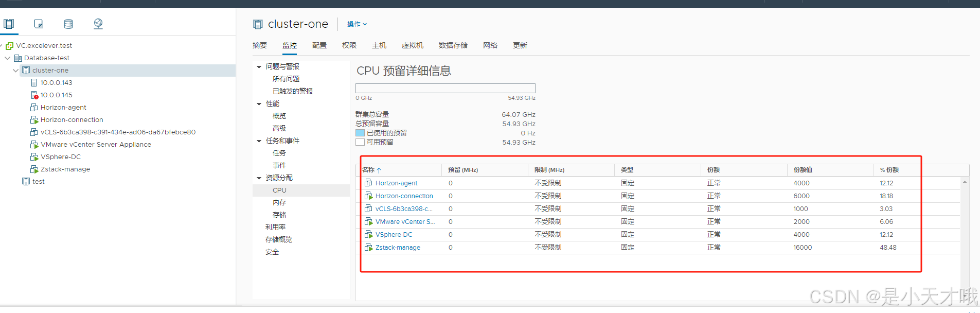Sort by the 名称 column ascending arrow
The height and width of the screenshot is (313, 980).
(379, 170)
